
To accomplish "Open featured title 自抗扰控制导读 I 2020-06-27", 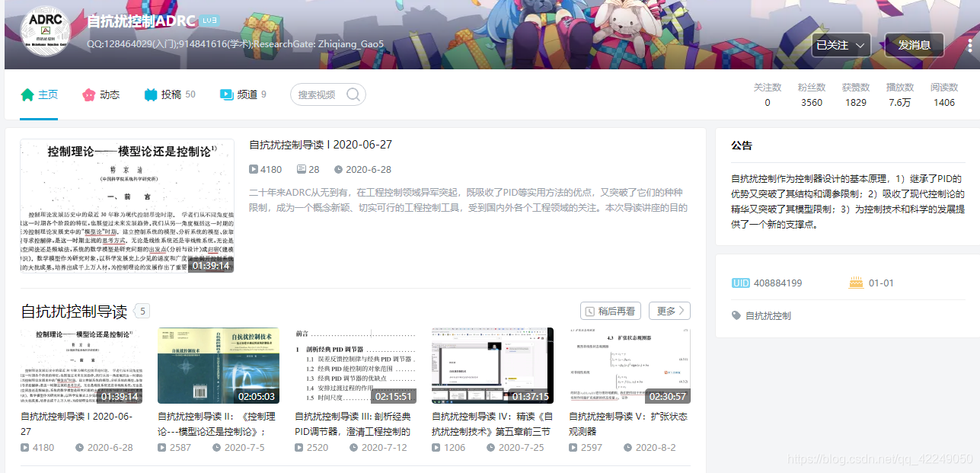I will tap(321, 145).
